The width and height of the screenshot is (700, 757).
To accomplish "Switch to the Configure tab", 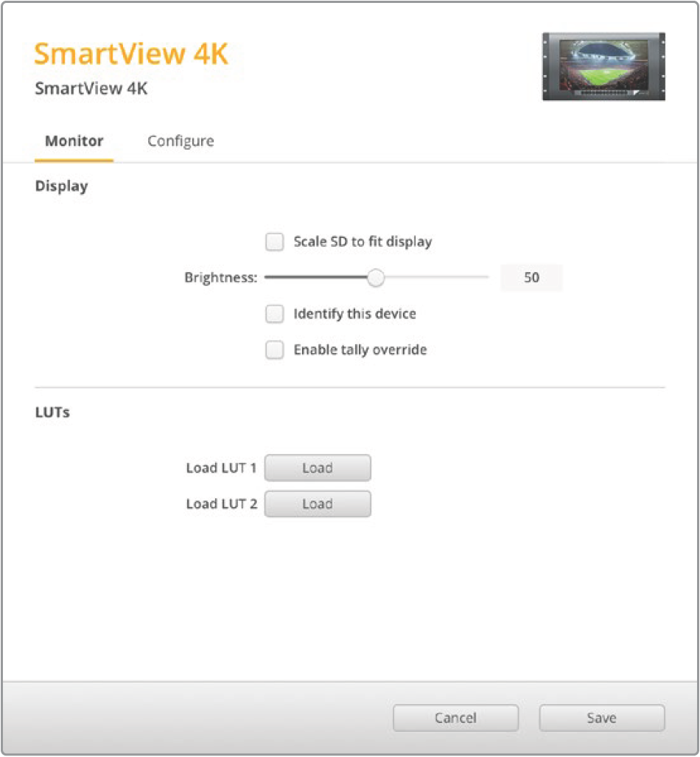I will tap(181, 141).
